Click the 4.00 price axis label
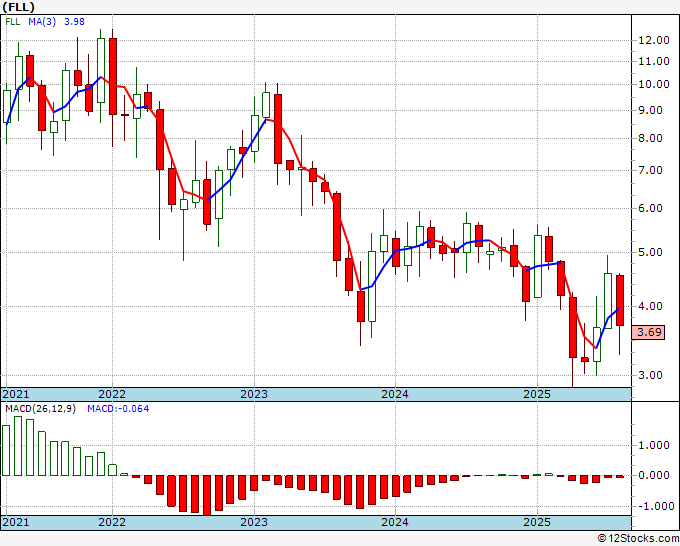The height and width of the screenshot is (546, 680). point(651,306)
